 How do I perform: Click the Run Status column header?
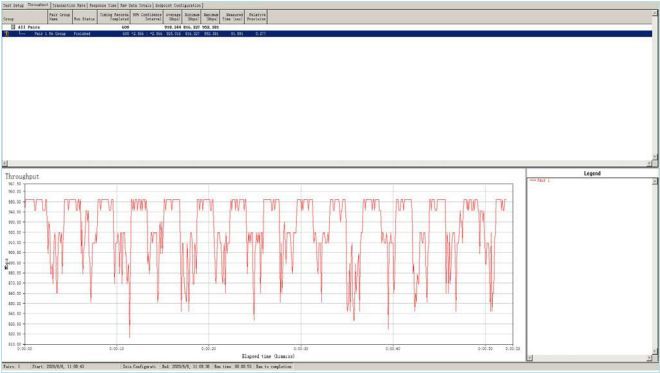pyautogui.click(x=85, y=17)
